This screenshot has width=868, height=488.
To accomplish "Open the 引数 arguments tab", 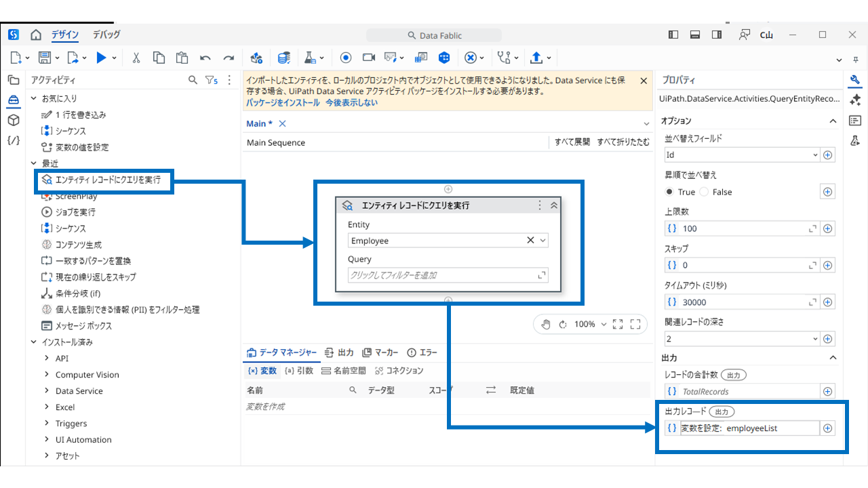I will coord(299,371).
